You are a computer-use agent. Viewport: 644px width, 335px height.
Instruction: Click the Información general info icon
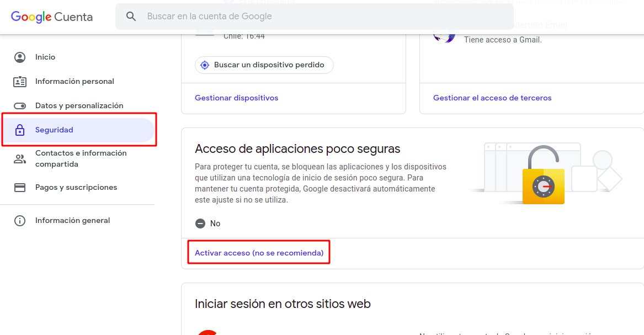tap(20, 221)
